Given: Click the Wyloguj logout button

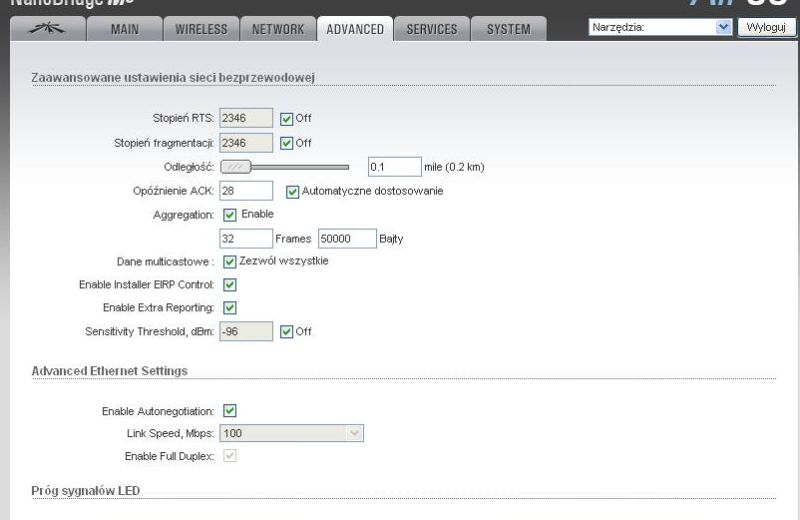Looking at the screenshot, I should point(766,27).
